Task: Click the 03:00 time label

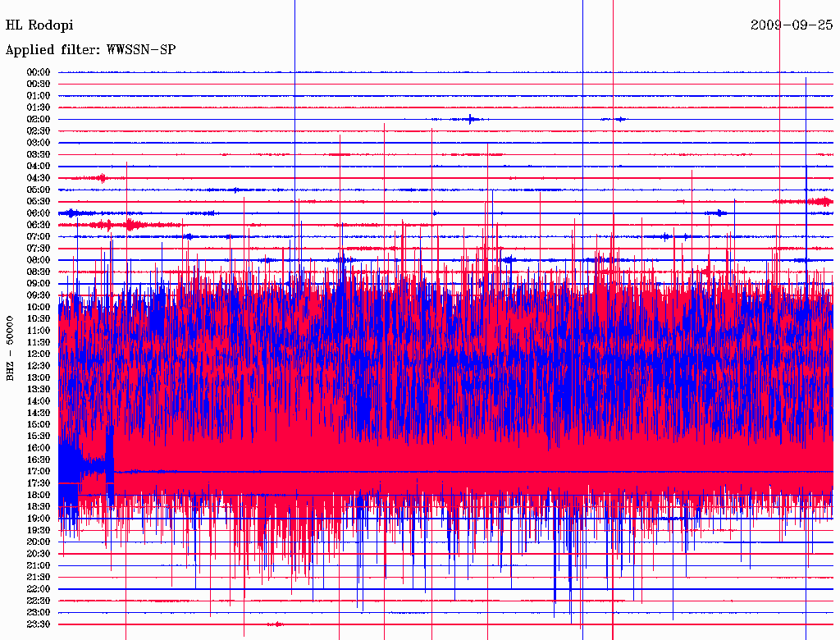Action: (x=38, y=143)
